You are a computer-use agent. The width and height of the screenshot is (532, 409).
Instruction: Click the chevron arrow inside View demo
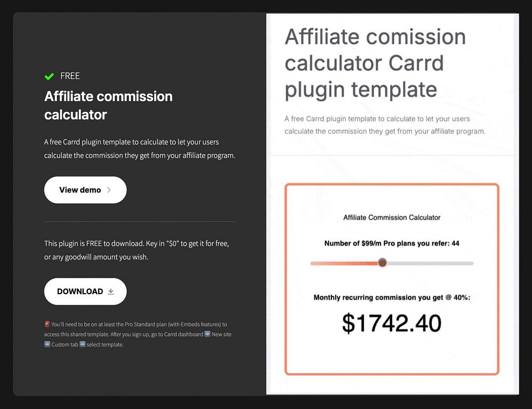[109, 190]
